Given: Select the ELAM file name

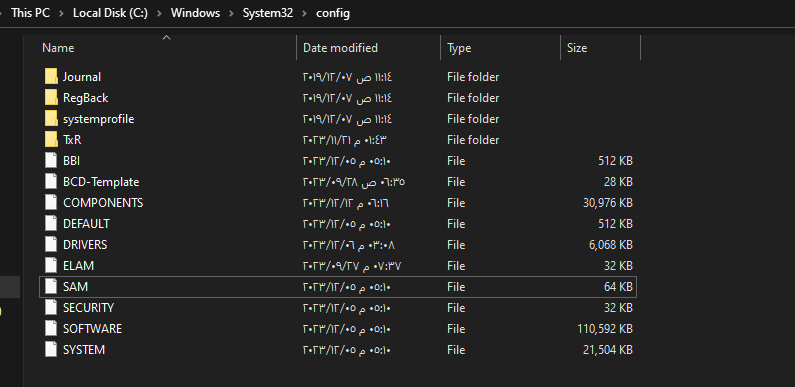Looking at the screenshot, I should (79, 266).
